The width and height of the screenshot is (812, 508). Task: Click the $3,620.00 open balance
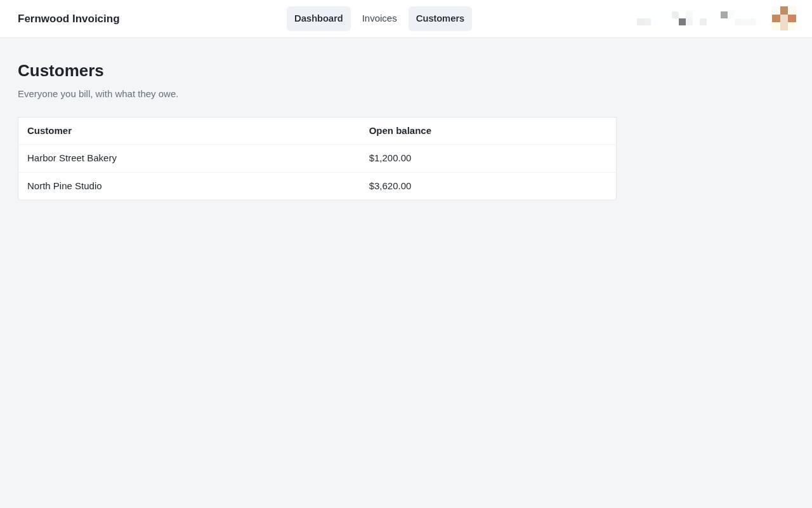tap(390, 186)
